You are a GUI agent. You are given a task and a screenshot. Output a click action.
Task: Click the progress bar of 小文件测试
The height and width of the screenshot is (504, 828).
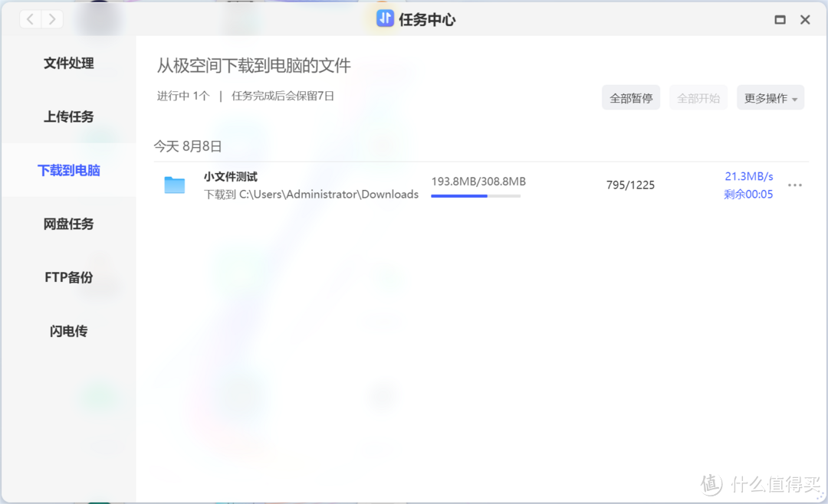[x=475, y=195]
